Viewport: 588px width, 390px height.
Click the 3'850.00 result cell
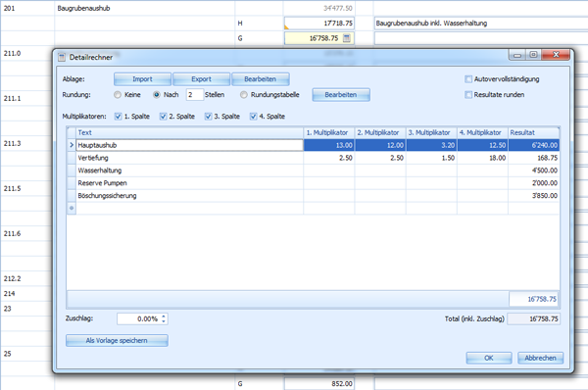534,196
